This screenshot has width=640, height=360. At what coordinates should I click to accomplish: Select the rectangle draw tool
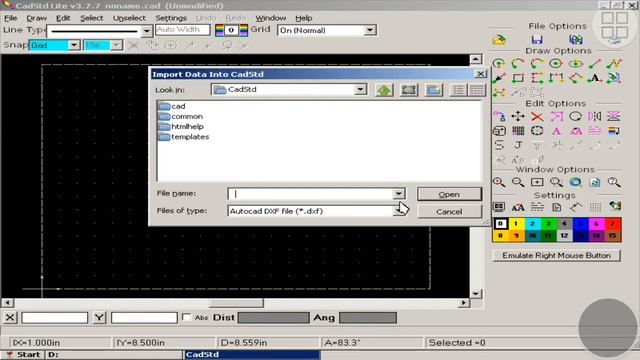tap(518, 78)
